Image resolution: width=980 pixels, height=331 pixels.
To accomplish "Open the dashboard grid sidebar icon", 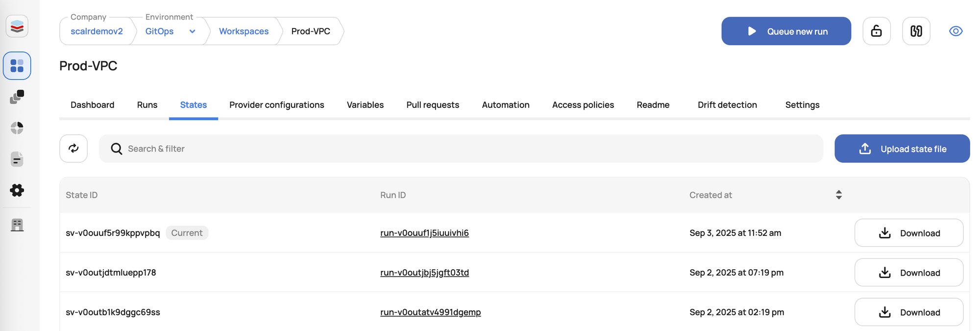I will click(17, 66).
